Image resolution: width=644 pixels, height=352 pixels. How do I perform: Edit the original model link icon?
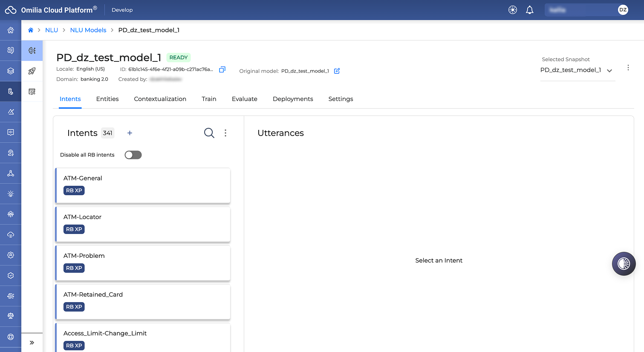tap(337, 71)
